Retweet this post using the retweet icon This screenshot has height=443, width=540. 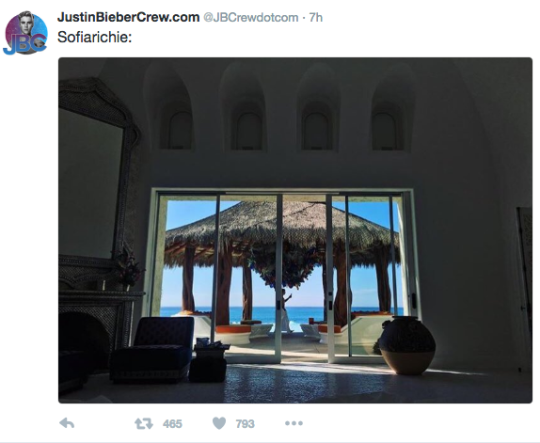(144, 423)
